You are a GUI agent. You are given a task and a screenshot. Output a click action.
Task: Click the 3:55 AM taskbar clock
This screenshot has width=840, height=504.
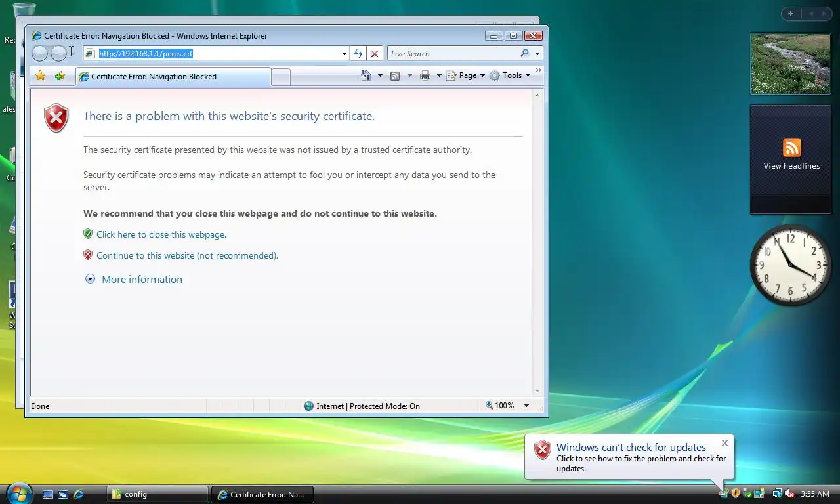point(815,493)
